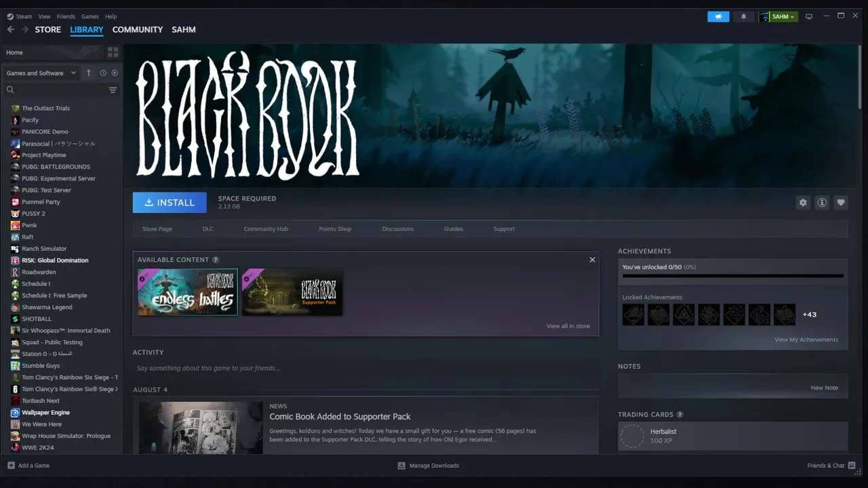Switch to Big Picture mode icon
This screenshot has height=488, width=868.
click(809, 16)
